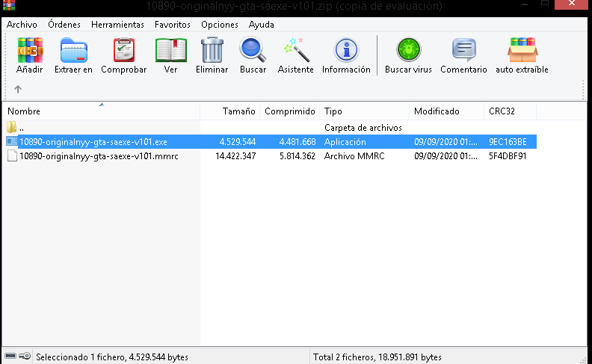Open the Favoritos menu
592x364 pixels.
point(173,25)
